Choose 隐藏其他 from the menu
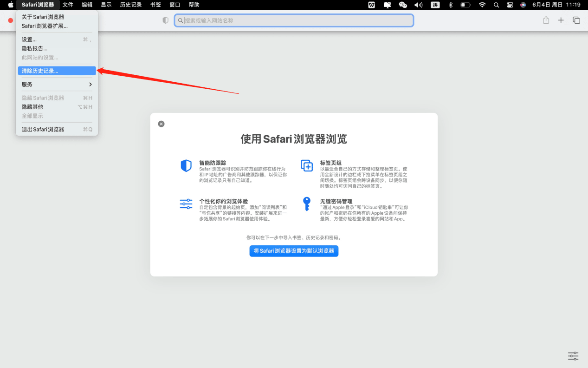 (57, 107)
